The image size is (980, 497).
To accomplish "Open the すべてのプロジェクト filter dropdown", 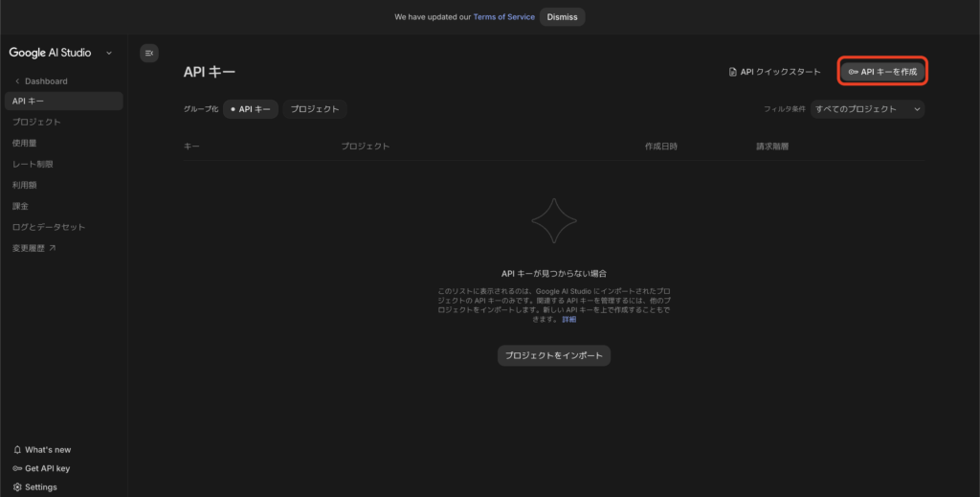I will coord(867,109).
